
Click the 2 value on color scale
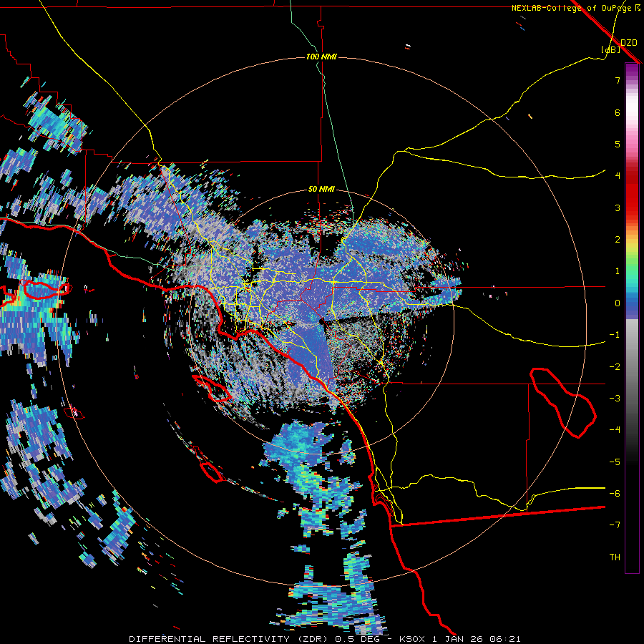click(618, 240)
